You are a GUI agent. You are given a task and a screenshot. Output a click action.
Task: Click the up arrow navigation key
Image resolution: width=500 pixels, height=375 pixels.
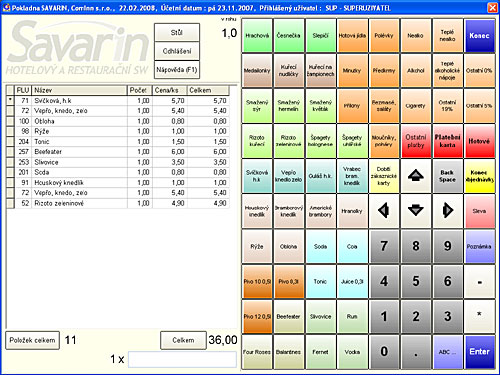coord(416,176)
